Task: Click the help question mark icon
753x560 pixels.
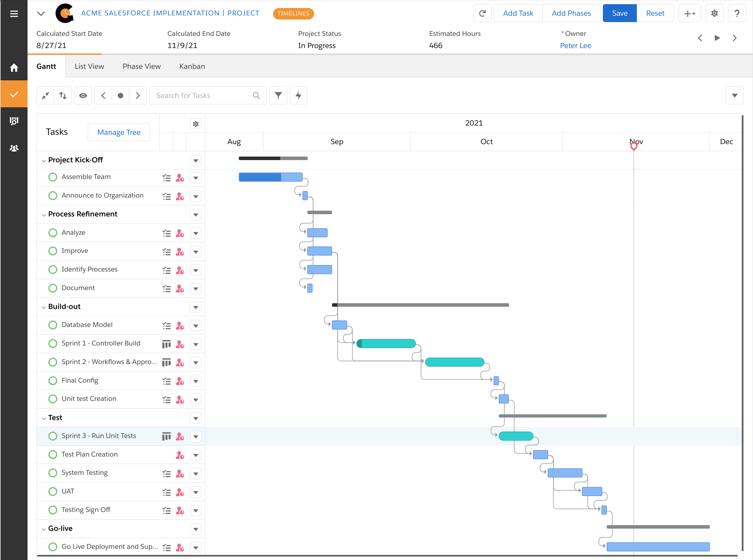Action: click(737, 13)
